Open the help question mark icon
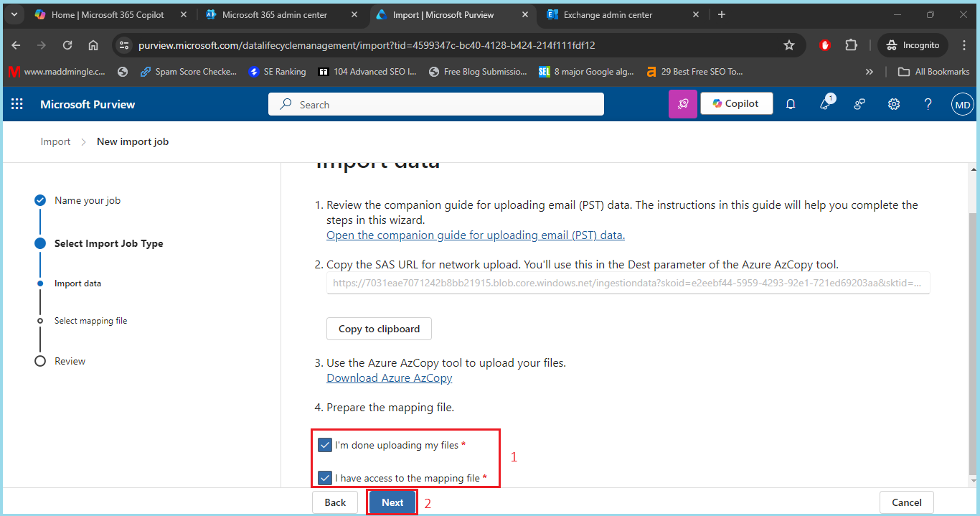 point(928,104)
